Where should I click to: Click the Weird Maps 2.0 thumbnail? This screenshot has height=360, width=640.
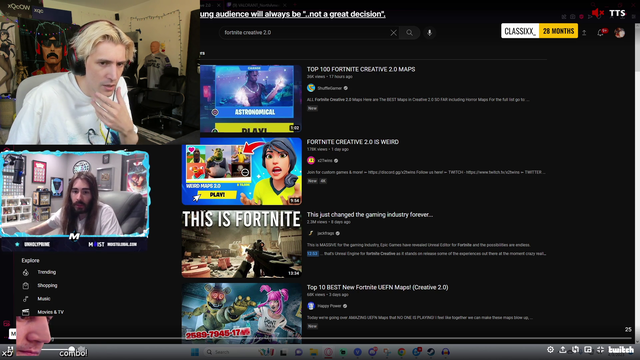point(242,171)
